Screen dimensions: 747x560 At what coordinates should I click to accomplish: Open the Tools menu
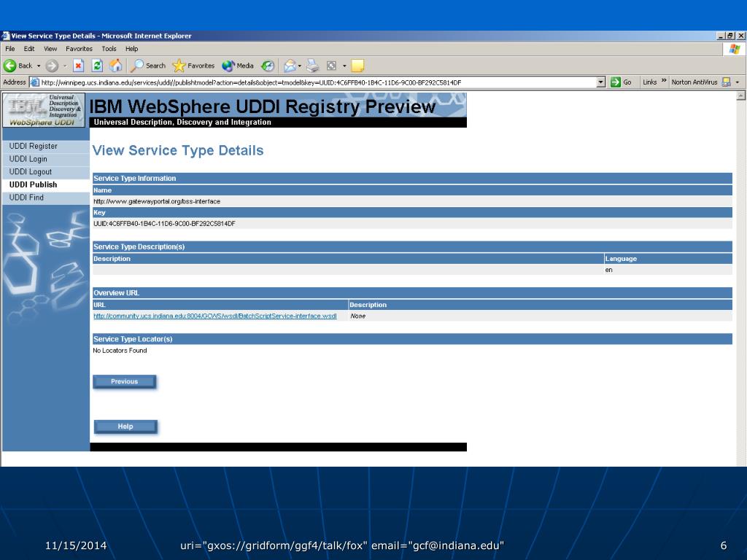click(109, 49)
